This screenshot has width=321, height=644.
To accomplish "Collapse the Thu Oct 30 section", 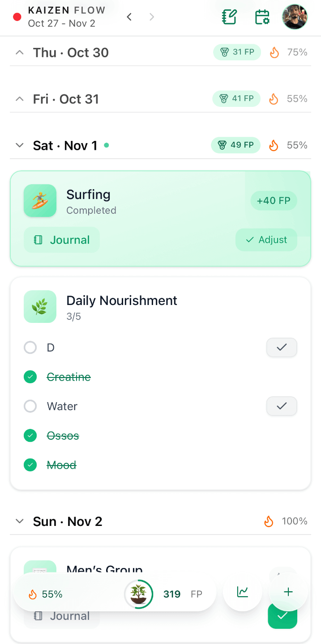I will [19, 52].
